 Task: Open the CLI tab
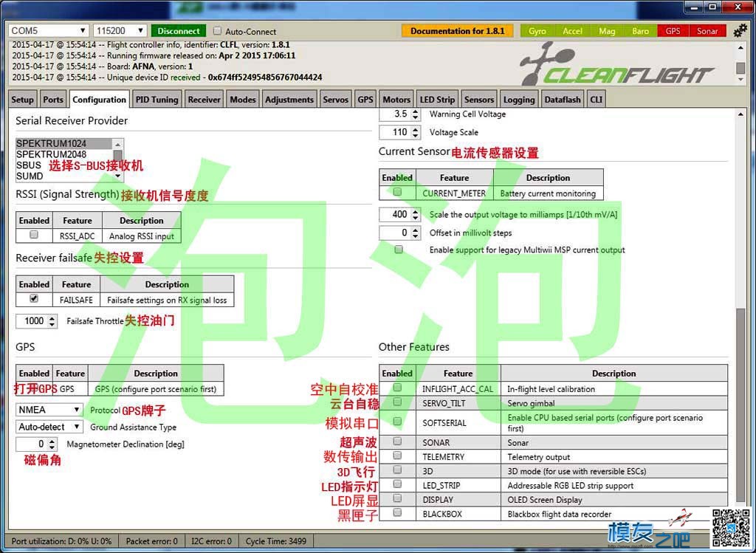(x=596, y=100)
